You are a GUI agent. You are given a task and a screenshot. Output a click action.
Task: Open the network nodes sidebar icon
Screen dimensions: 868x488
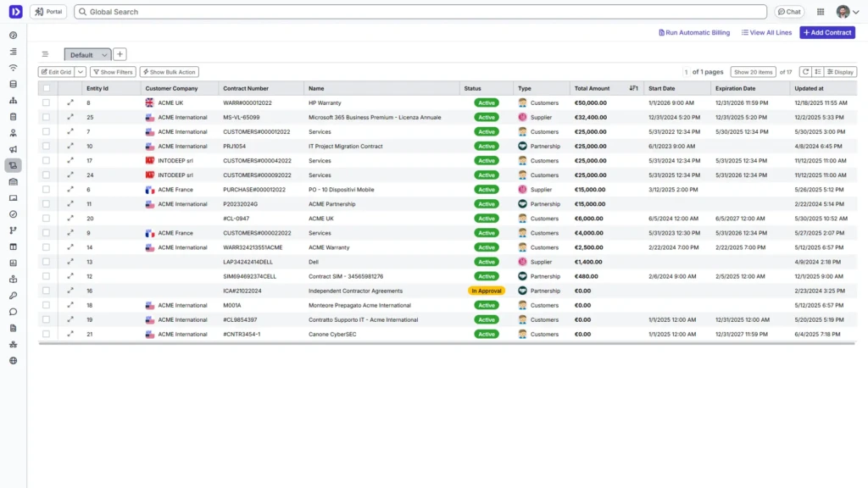coord(14,344)
